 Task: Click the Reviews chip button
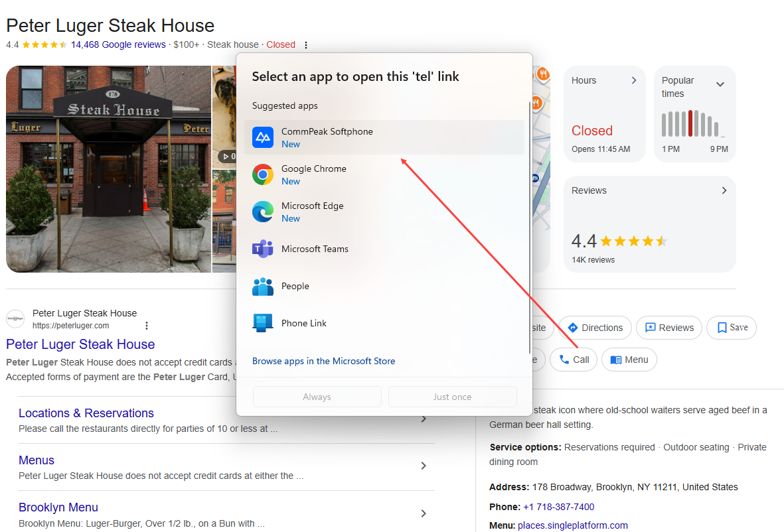(669, 328)
